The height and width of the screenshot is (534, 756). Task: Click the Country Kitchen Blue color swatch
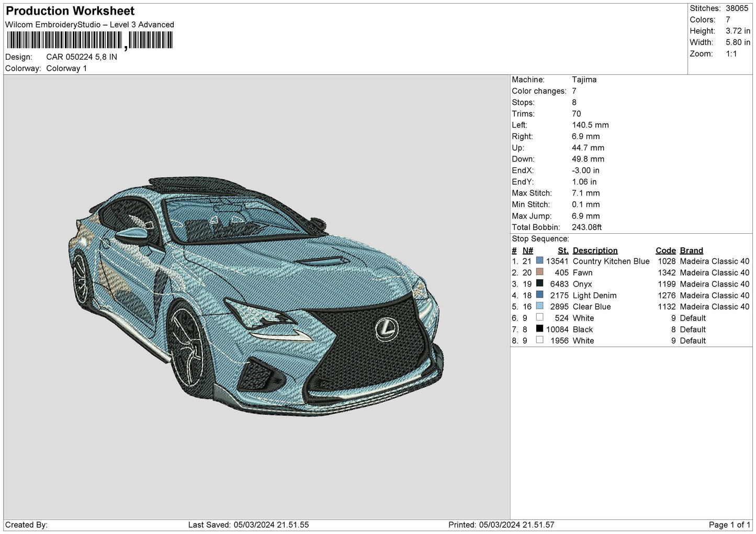click(539, 261)
